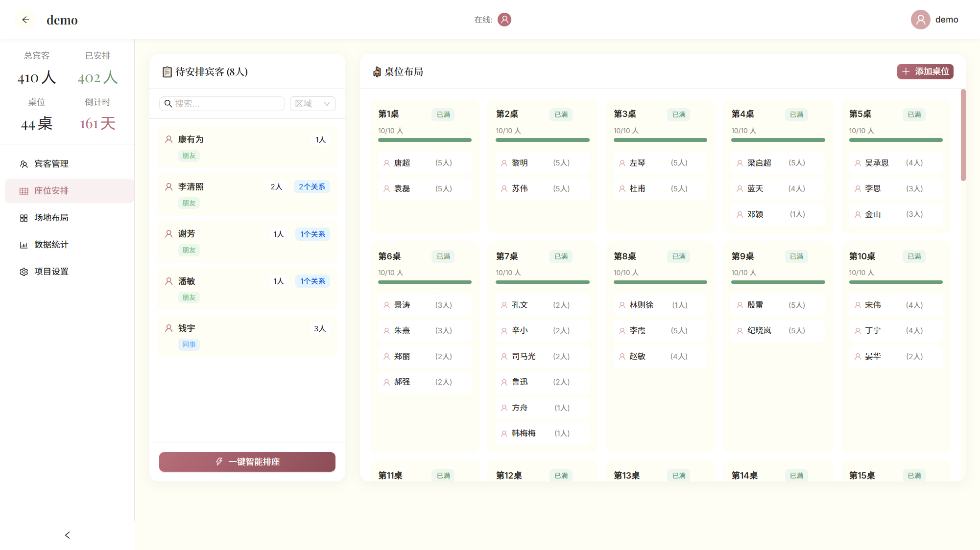Select guest 梁启超 in 第4桌
This screenshot has height=550, width=980.
(x=778, y=163)
